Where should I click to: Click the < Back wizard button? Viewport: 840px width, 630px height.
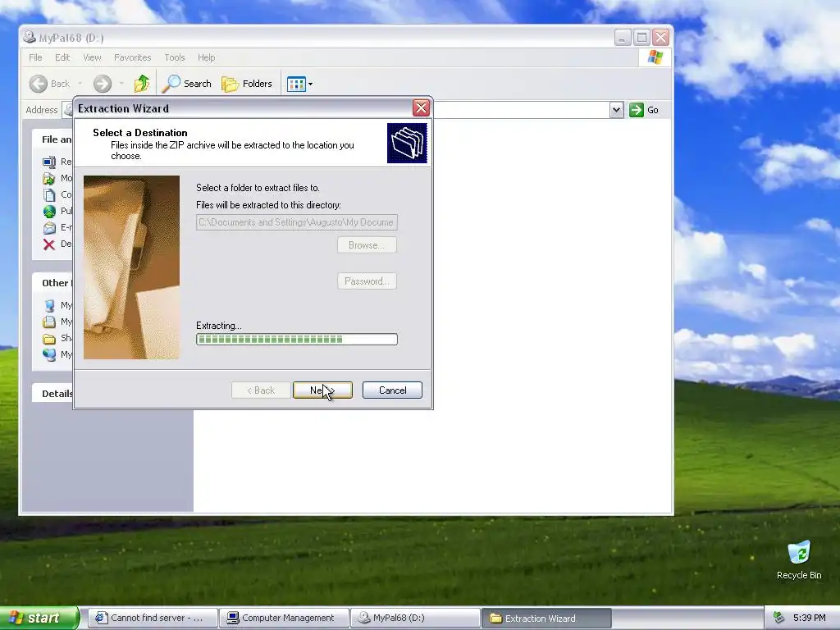point(261,390)
